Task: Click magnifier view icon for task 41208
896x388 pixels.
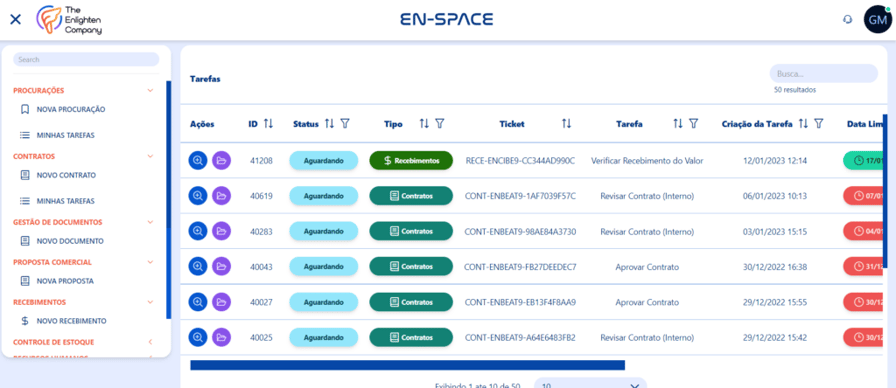Action: coord(198,161)
